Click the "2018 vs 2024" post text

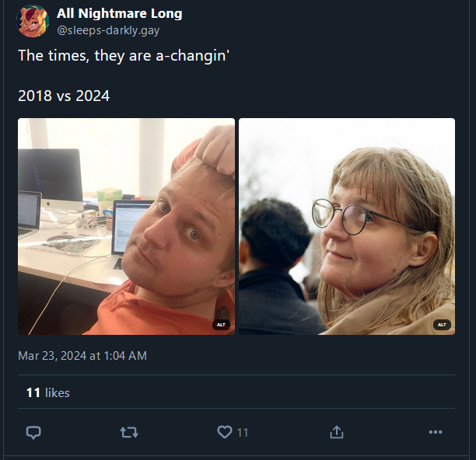tap(64, 96)
